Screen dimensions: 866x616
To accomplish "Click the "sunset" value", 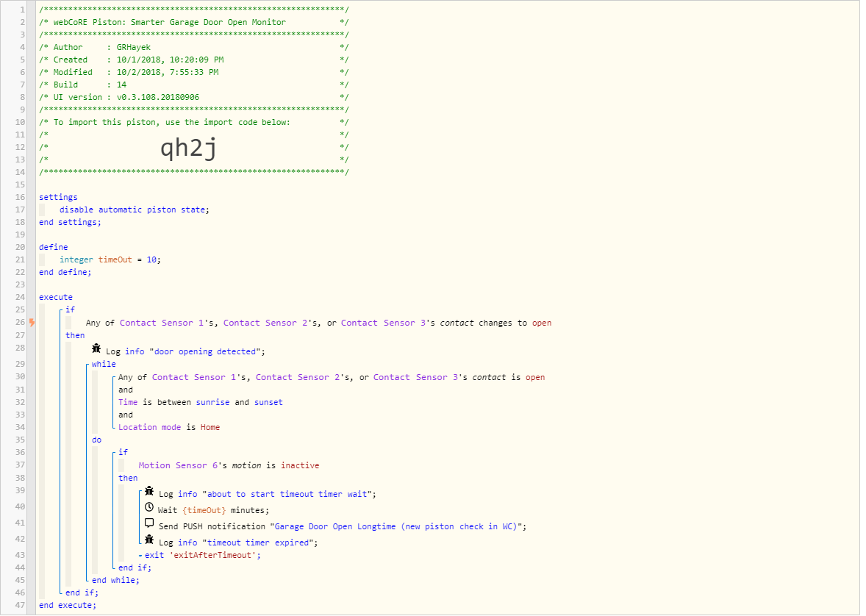I will pos(268,403).
